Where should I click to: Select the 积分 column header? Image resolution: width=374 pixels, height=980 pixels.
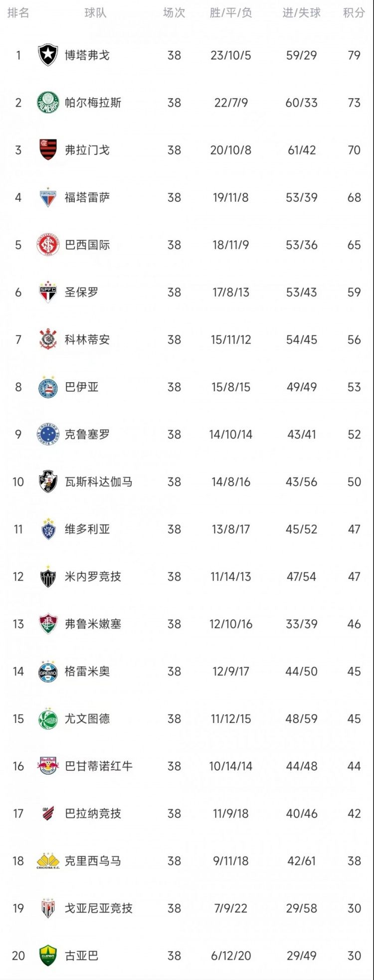[354, 13]
